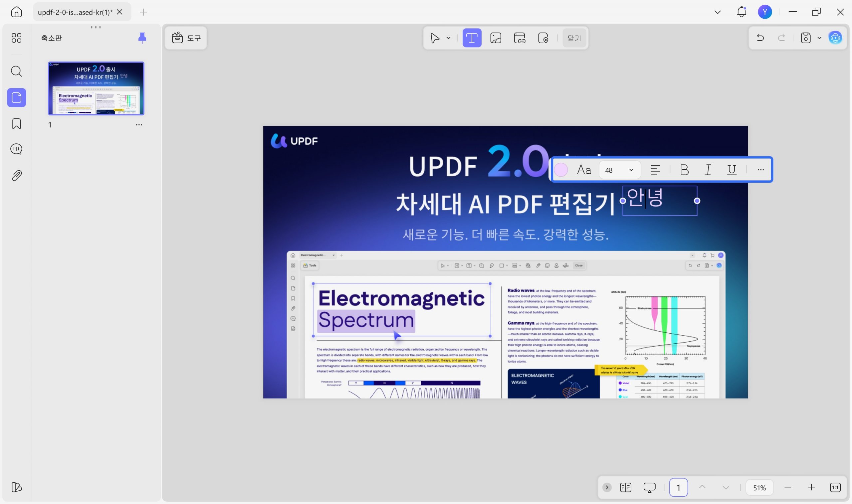This screenshot has width=852, height=504.
Task: Open the layers icon at sidebar bottom
Action: tap(16, 487)
